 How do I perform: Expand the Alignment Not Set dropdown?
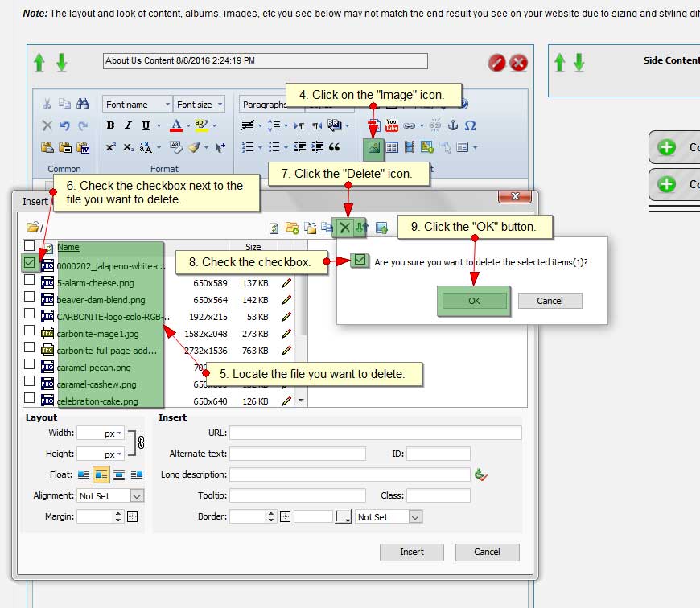pos(136,496)
